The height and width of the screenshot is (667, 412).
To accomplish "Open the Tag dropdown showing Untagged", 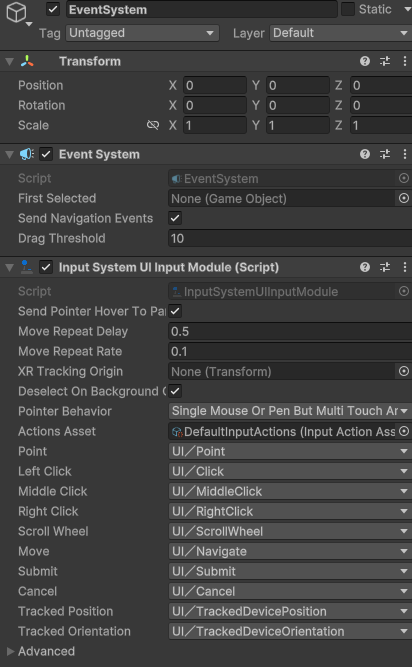I will click(x=142, y=33).
